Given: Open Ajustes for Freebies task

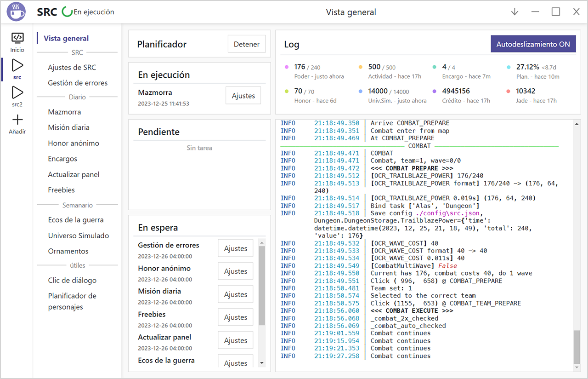Looking at the screenshot, I should tap(236, 317).
